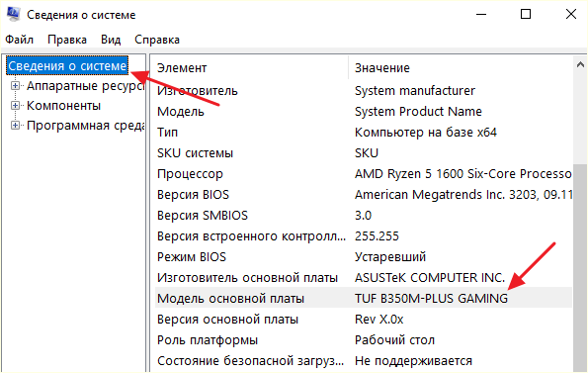Click value Rev X.0x

click(x=379, y=320)
